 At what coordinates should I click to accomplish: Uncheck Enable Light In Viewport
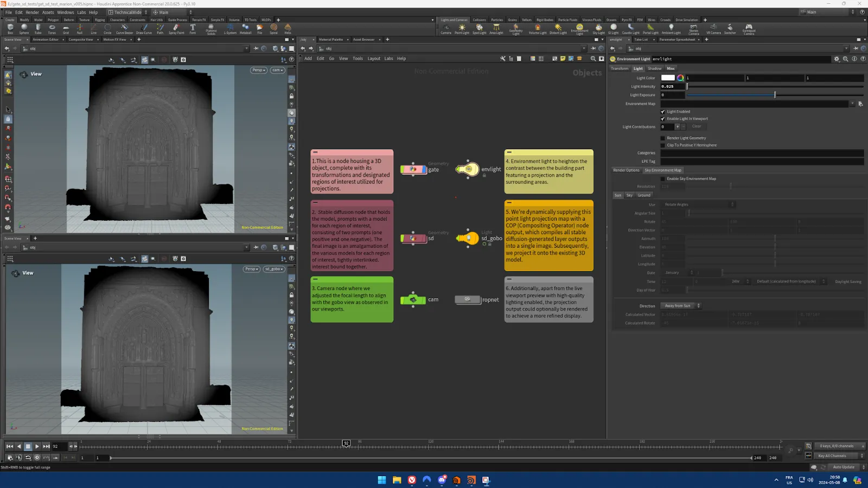[662, 119]
